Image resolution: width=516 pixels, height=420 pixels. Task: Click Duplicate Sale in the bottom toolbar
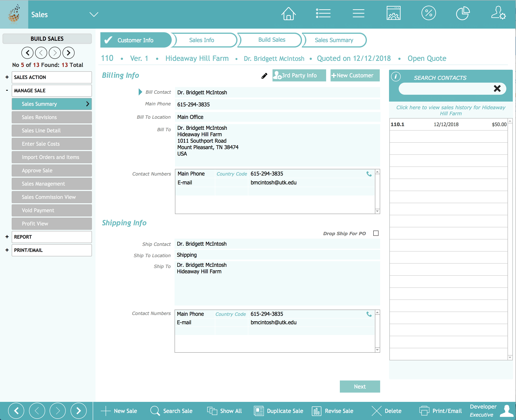278,411
